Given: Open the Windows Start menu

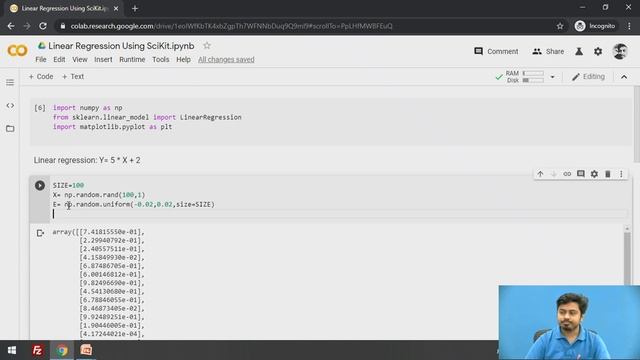Looking at the screenshot, I should click(x=12, y=350).
